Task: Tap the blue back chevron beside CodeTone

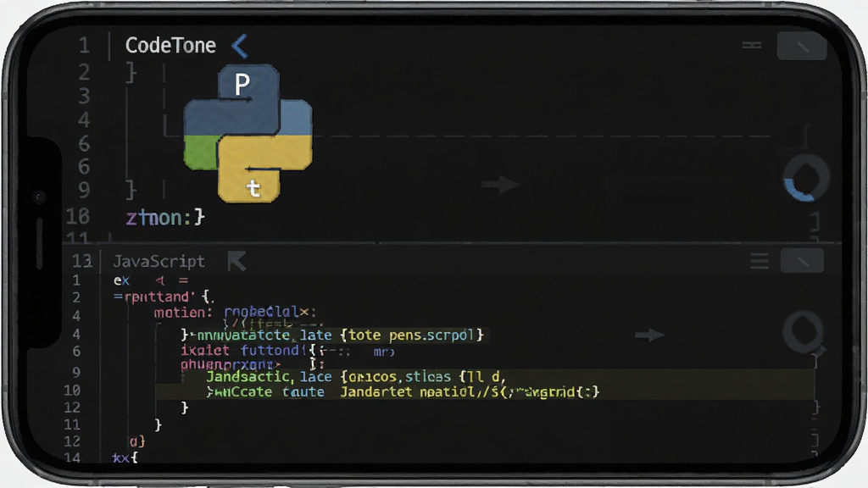Action: pyautogui.click(x=240, y=46)
